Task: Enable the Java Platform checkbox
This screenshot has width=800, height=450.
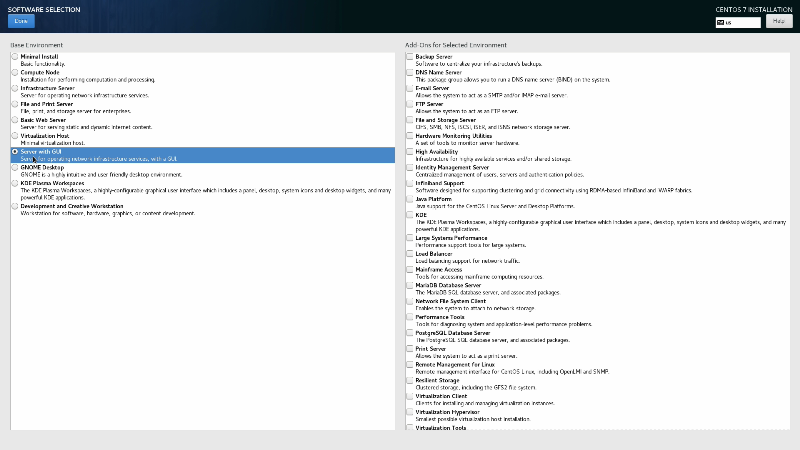Action: tap(410, 199)
